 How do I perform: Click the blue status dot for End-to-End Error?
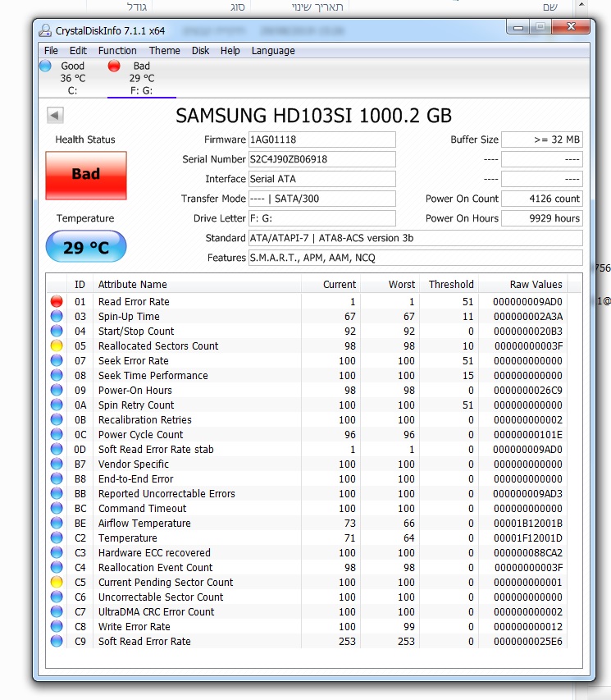tap(57, 478)
